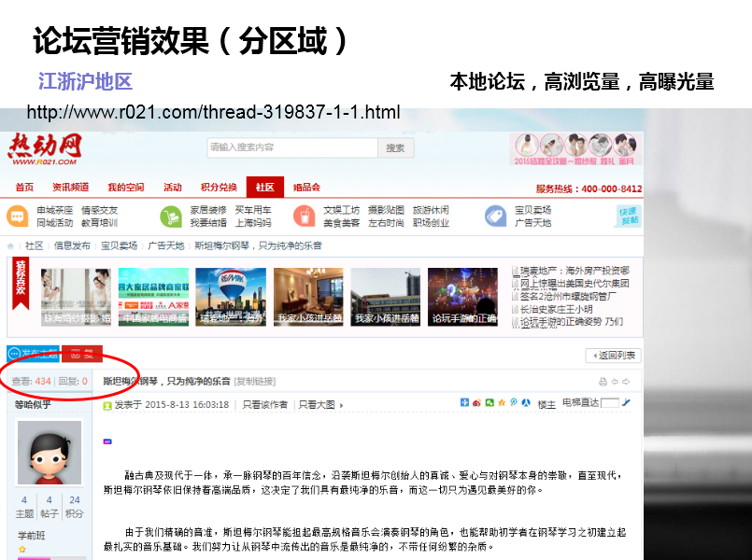Click 广告天地 in the breadcrumb
Viewport: 752px width, 560px height.
point(166,245)
